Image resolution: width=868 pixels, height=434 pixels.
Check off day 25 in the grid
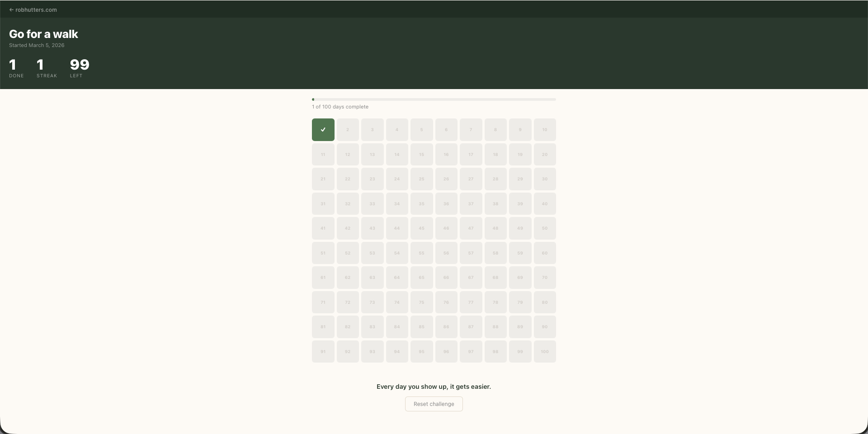click(x=421, y=179)
